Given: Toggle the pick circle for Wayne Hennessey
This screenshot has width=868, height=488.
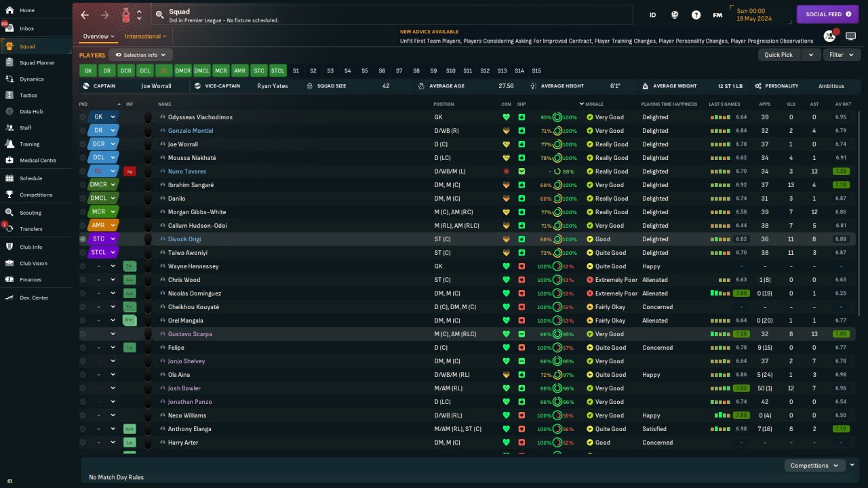Looking at the screenshot, I should pyautogui.click(x=83, y=266).
